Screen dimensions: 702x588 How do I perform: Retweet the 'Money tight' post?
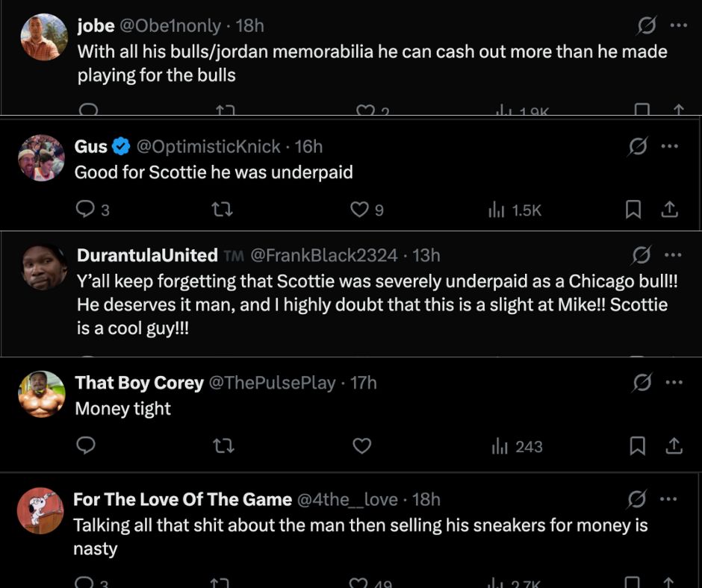coord(223,445)
